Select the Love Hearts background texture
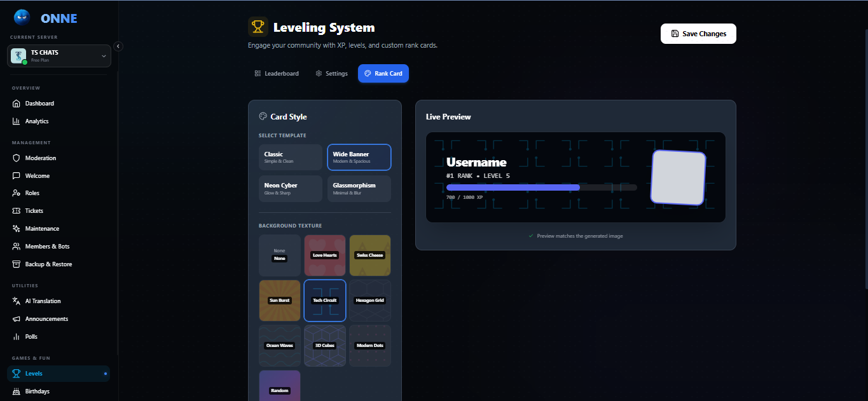Image resolution: width=868 pixels, height=401 pixels. pos(325,255)
